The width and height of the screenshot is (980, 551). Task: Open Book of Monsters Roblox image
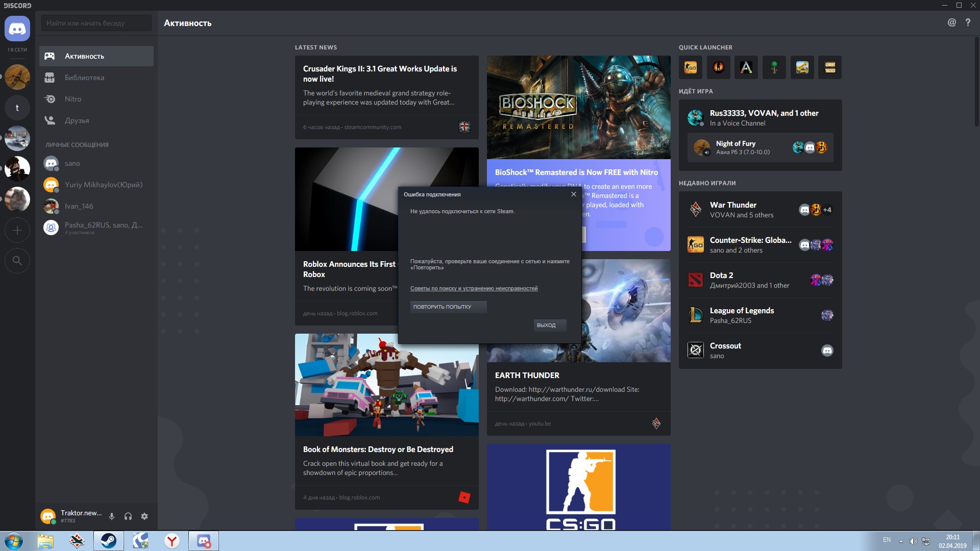pos(387,385)
